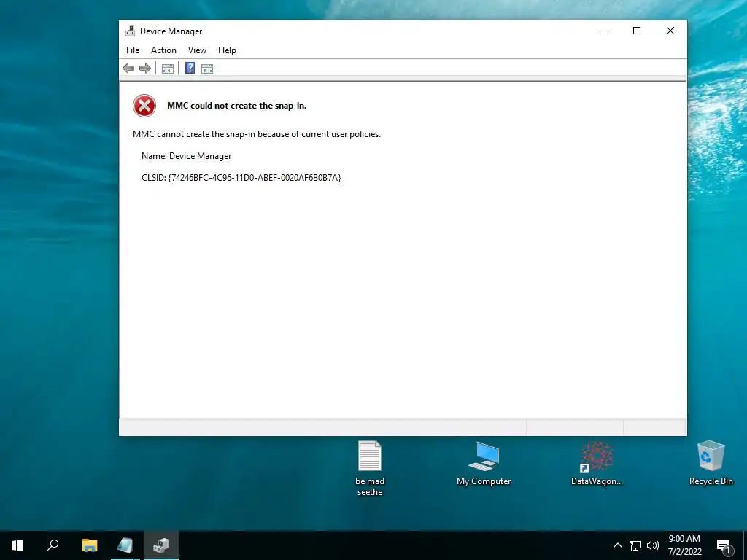Open taskbar Search magnifier
Screen dimensions: 747x560
pos(53,545)
